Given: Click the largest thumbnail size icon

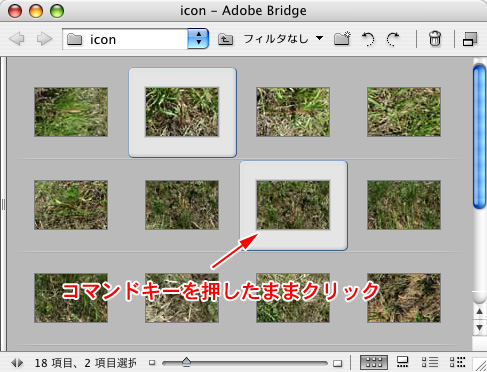Looking at the screenshot, I should (338, 363).
